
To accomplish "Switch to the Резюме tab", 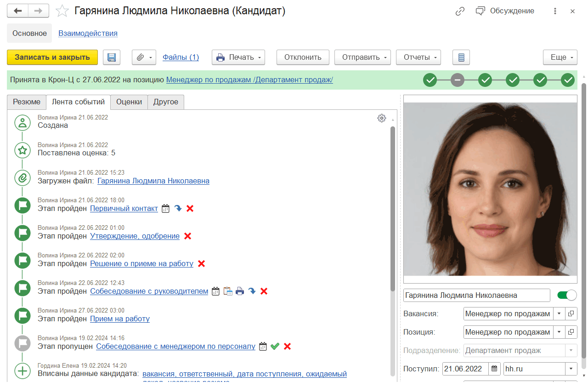I will [27, 102].
